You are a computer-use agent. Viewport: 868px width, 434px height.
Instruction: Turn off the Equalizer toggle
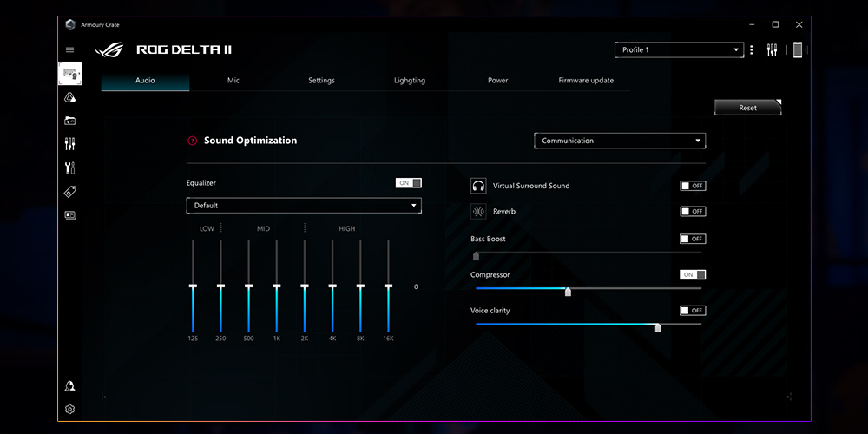(x=409, y=183)
